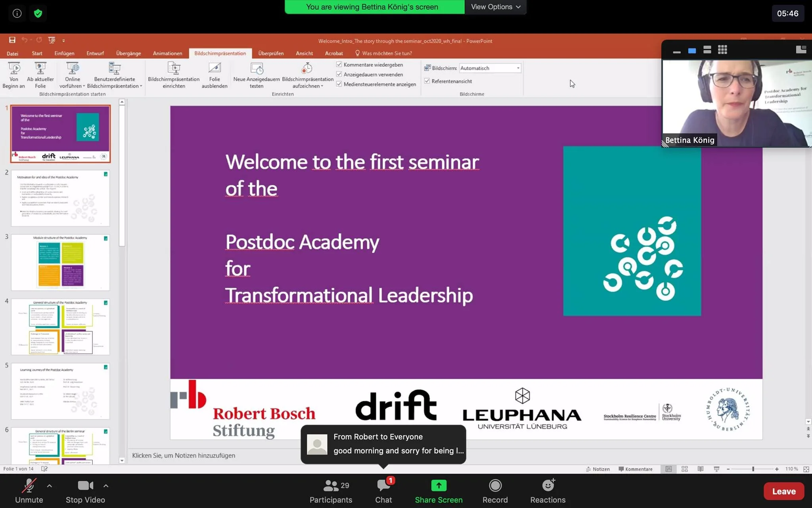Open the Ansicht ribbon tab
This screenshot has height=508, width=812.
pos(304,53)
